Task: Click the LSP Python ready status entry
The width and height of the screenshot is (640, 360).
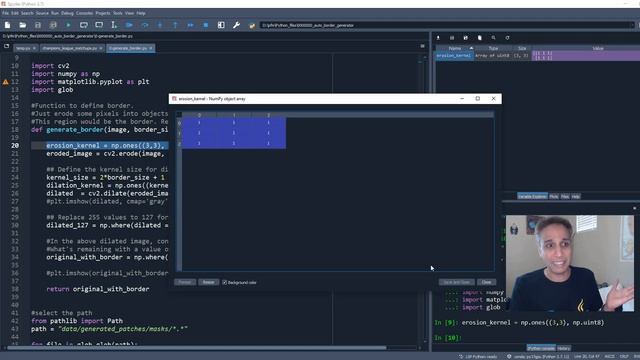Action: [x=478, y=357]
